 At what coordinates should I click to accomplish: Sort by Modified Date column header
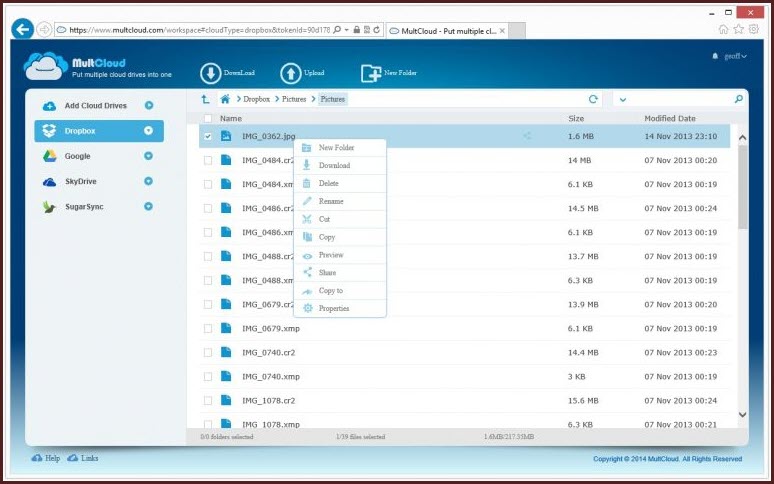670,118
